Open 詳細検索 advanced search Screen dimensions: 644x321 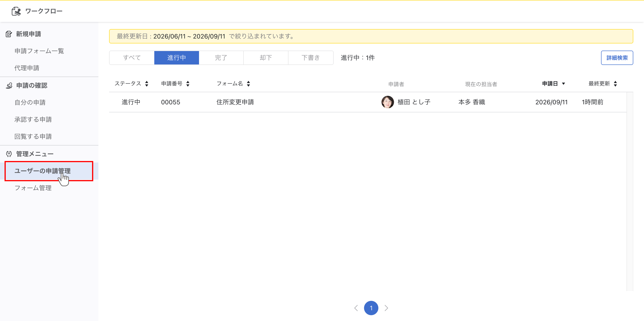(617, 58)
